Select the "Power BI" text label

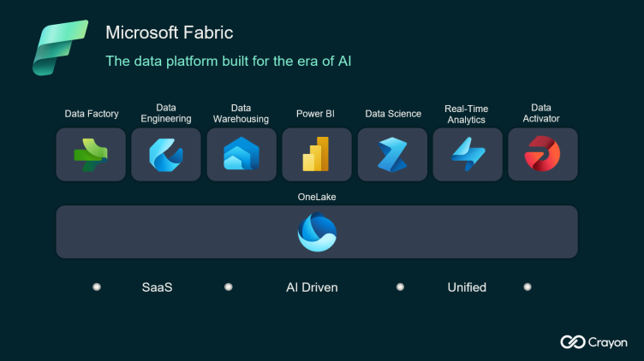click(315, 114)
